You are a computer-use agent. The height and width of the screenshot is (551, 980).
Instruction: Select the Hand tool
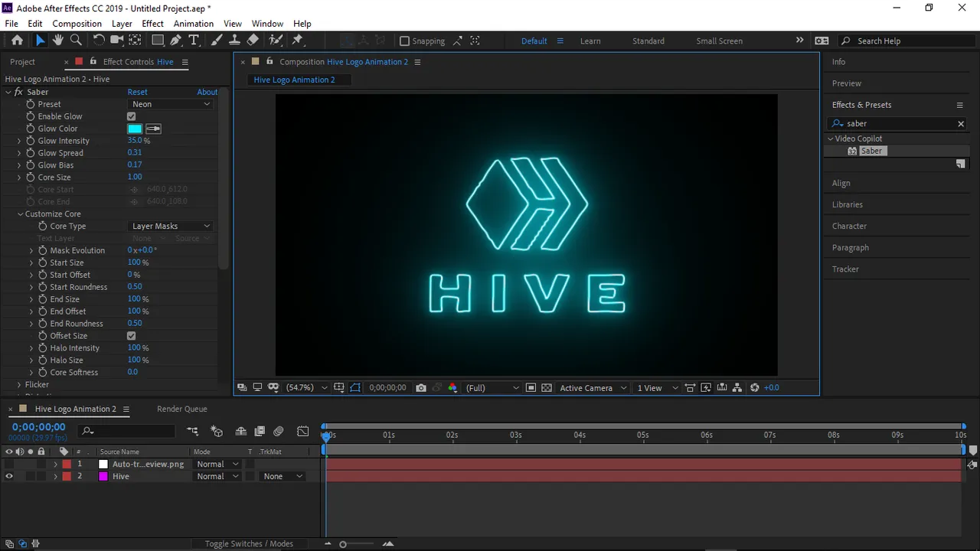(x=58, y=41)
